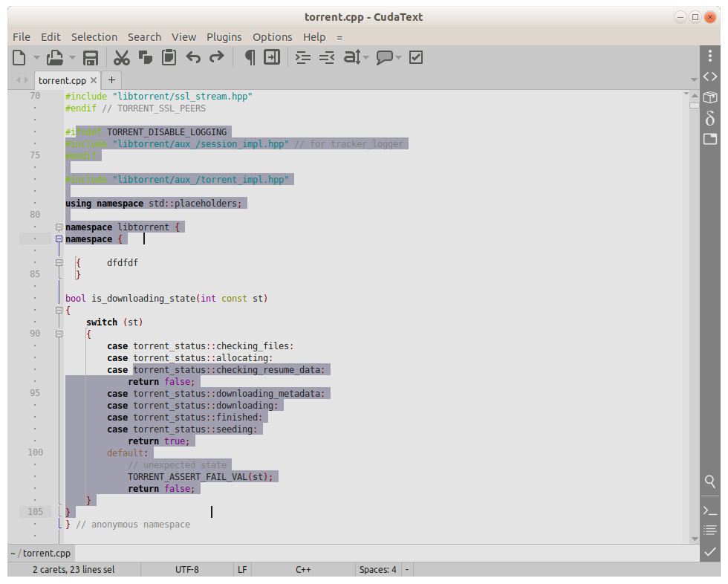This screenshot has width=728, height=584.
Task: Open sidebar three-dots menu icon
Action: tap(710, 56)
